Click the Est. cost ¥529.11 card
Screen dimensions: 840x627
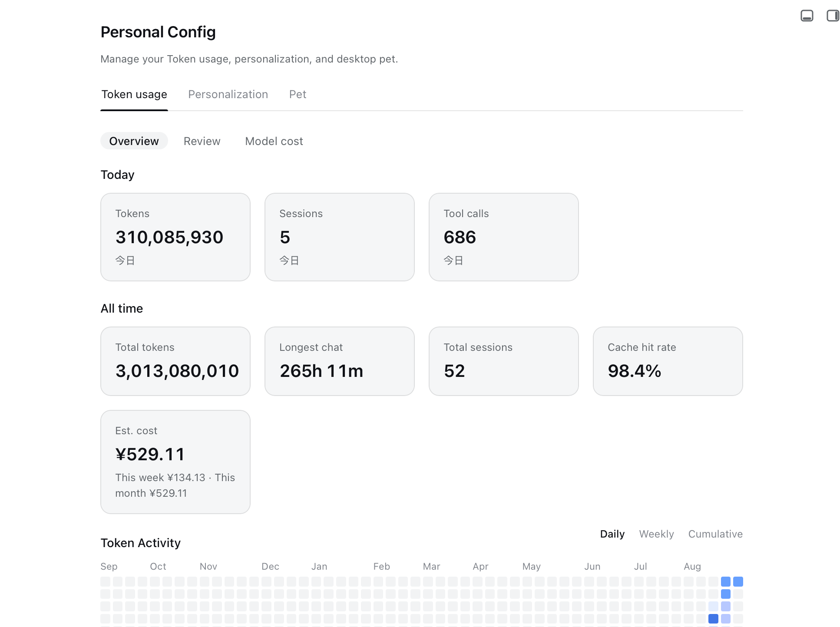click(x=175, y=462)
